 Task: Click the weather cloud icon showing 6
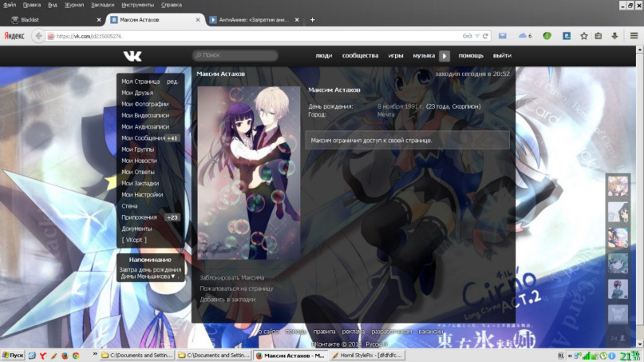tap(524, 36)
